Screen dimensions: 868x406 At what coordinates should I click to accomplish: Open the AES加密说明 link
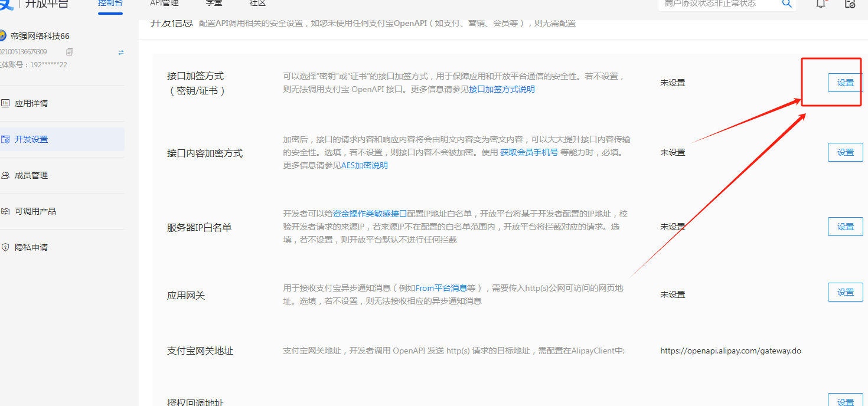click(364, 165)
